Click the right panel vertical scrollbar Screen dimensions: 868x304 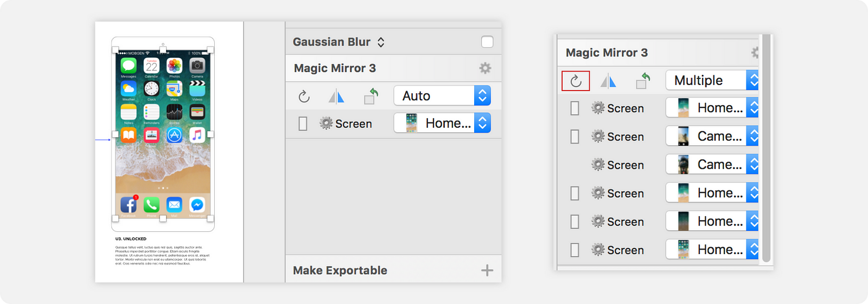click(x=766, y=148)
